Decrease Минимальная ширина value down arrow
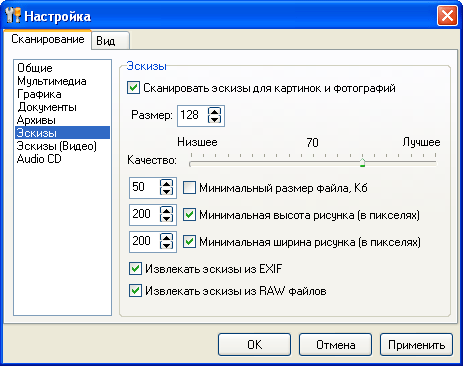Image resolution: width=463 pixels, height=366 pixels. point(166,246)
